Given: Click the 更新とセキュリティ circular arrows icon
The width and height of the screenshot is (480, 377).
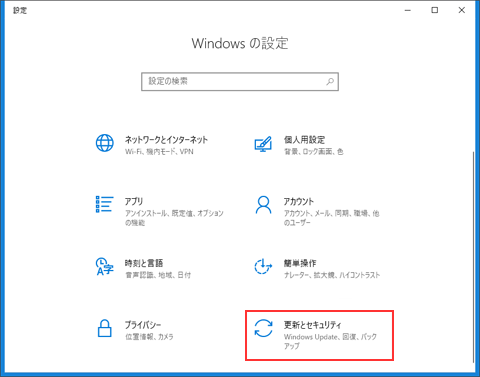Looking at the screenshot, I should [x=263, y=328].
